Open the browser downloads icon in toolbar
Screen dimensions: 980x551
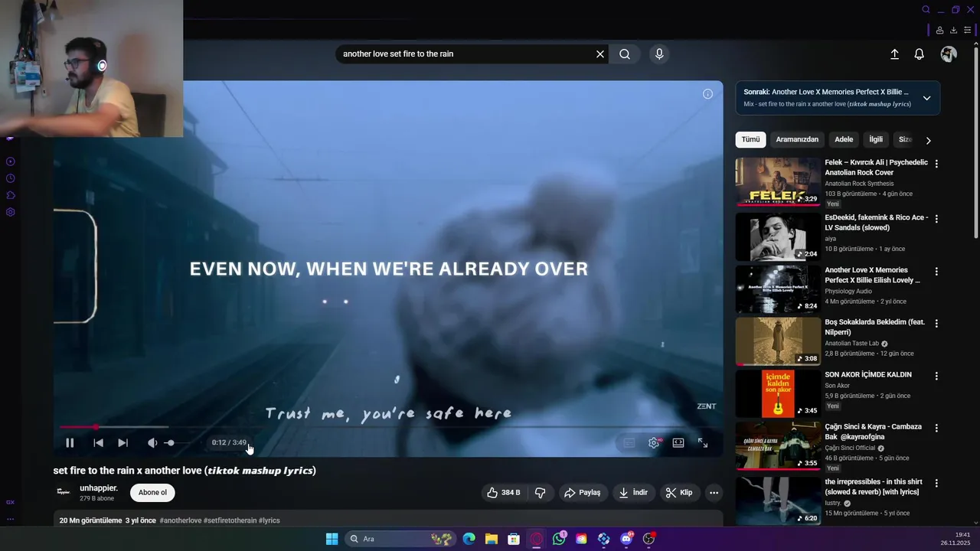[953, 31]
